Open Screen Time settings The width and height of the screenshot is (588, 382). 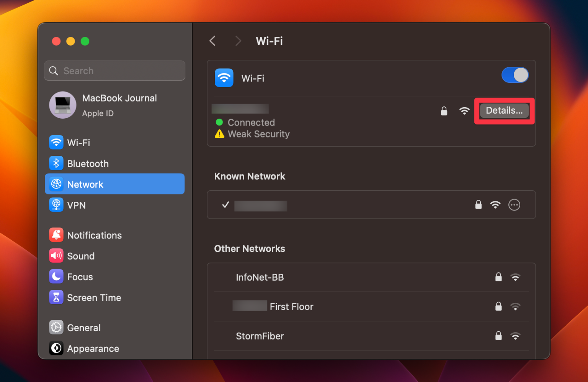coord(94,297)
